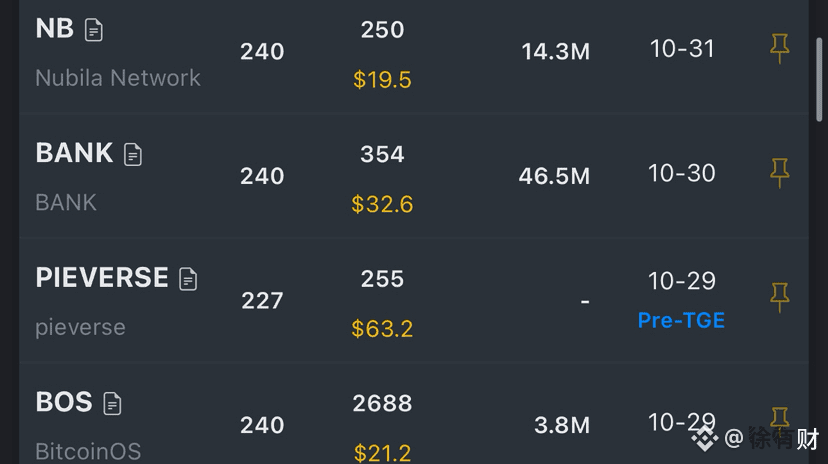This screenshot has height=464, width=828.
Task: Select the NB token name
Action: pos(54,29)
